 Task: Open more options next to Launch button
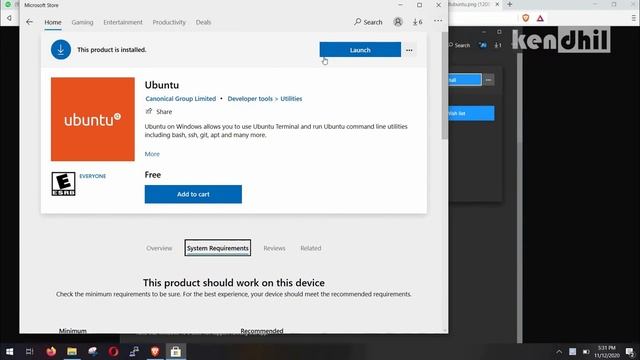point(409,50)
